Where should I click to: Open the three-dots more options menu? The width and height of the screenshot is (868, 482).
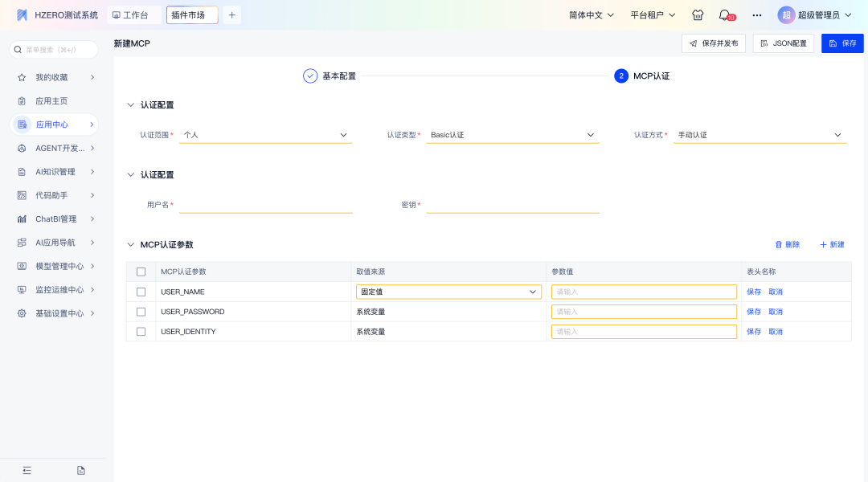pyautogui.click(x=756, y=15)
